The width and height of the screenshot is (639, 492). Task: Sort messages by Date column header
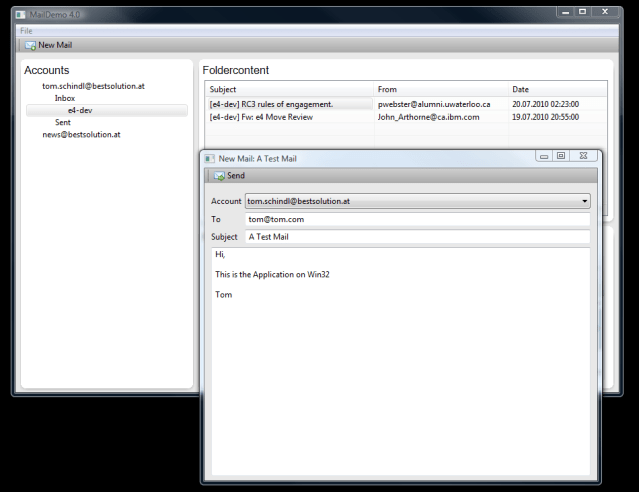tap(556, 89)
